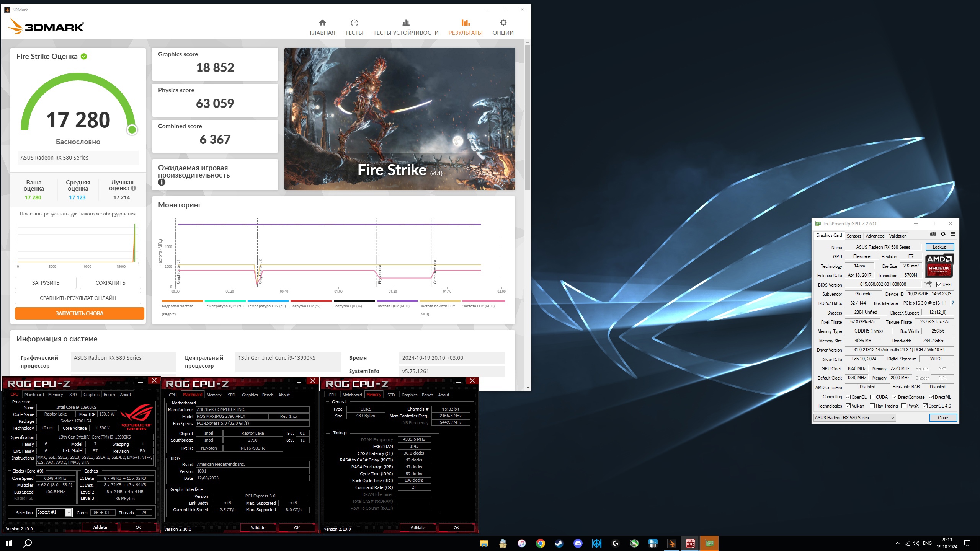
Task: Click the BIOS export share icon in GPU-Z
Action: (928, 284)
